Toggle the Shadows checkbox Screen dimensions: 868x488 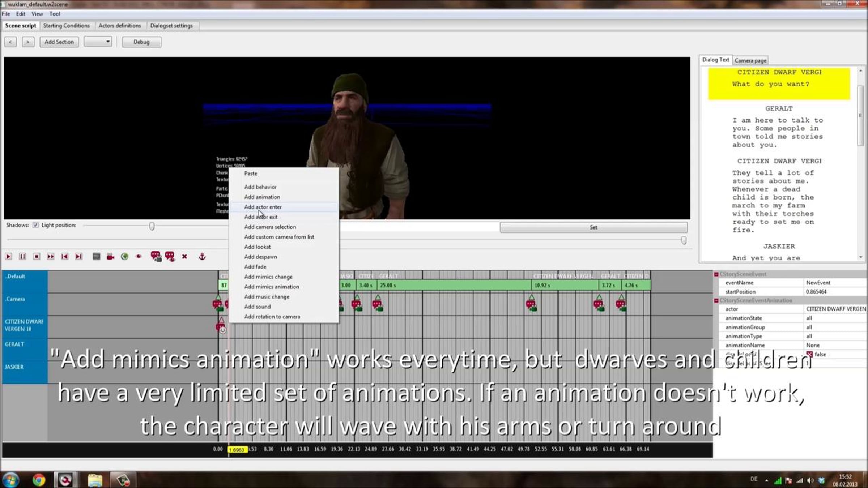[x=35, y=225]
